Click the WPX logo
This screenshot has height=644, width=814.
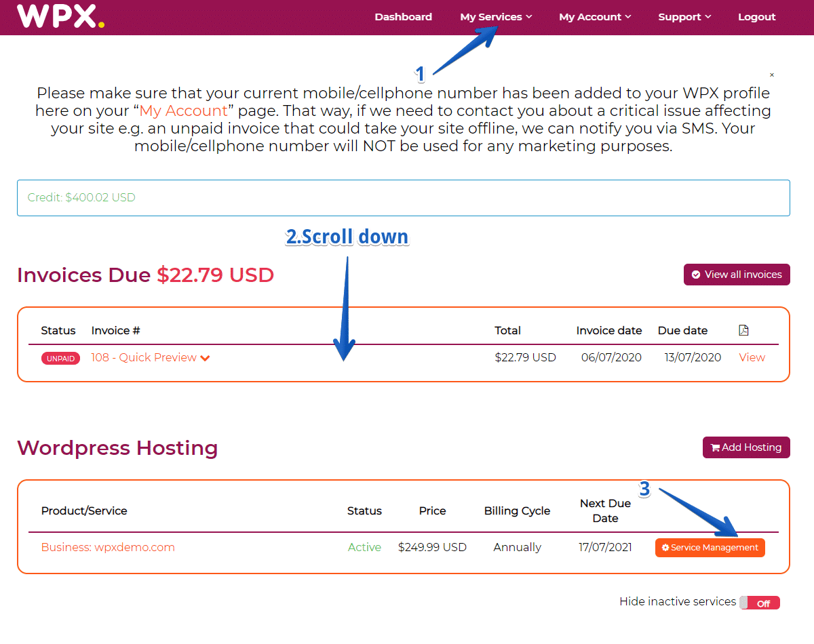[60, 16]
